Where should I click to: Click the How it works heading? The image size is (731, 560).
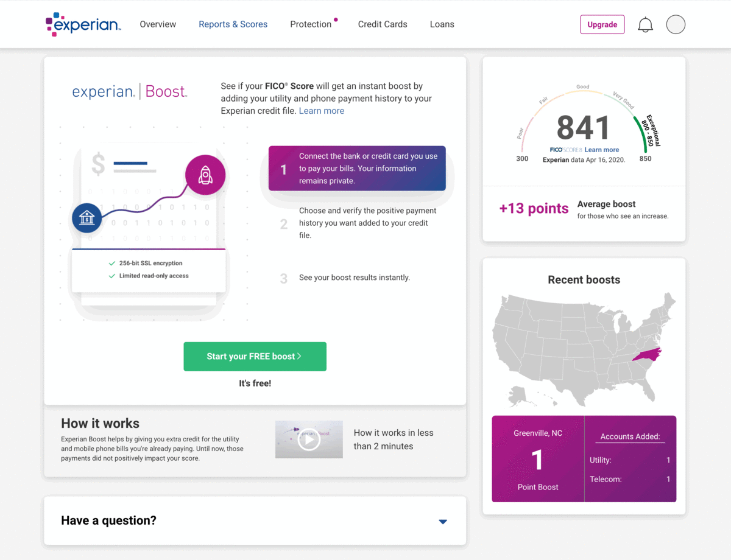click(101, 424)
